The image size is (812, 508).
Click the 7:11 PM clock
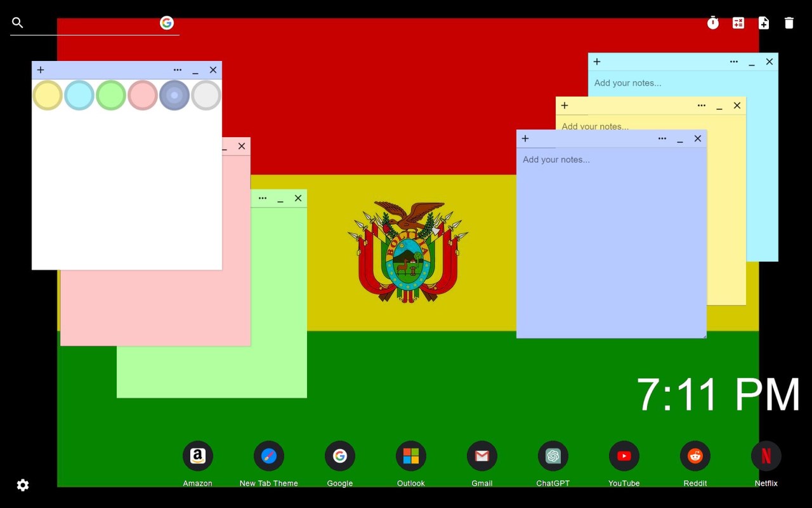coord(718,394)
